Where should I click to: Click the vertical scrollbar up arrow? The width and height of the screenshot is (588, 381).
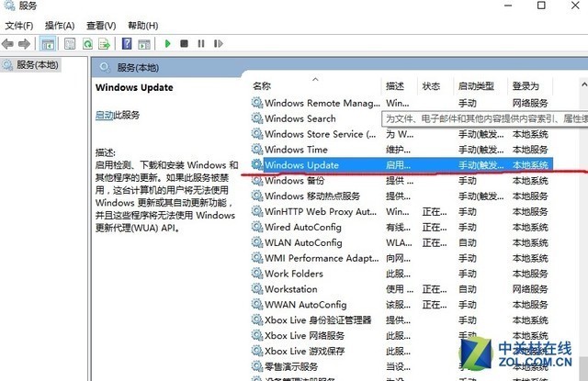[x=584, y=84]
